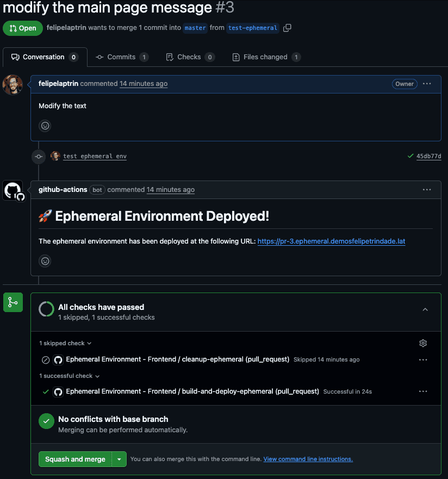Switch to Conversation tab

coord(45,57)
